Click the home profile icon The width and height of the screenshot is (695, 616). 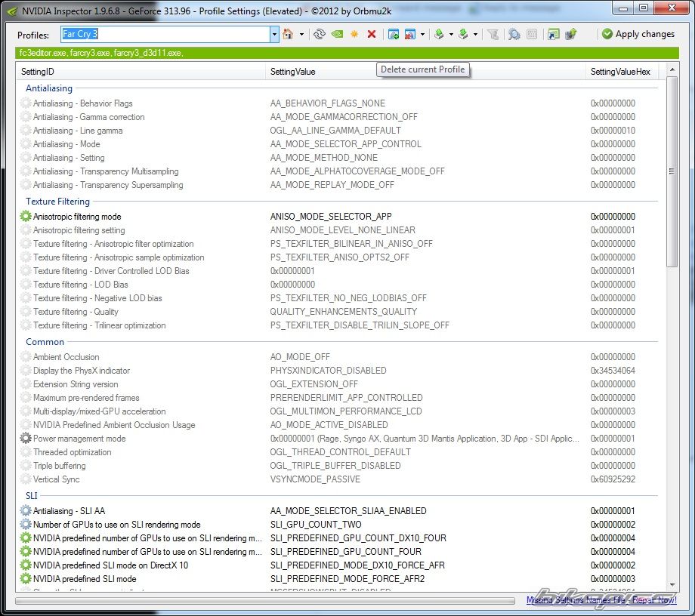[x=288, y=34]
